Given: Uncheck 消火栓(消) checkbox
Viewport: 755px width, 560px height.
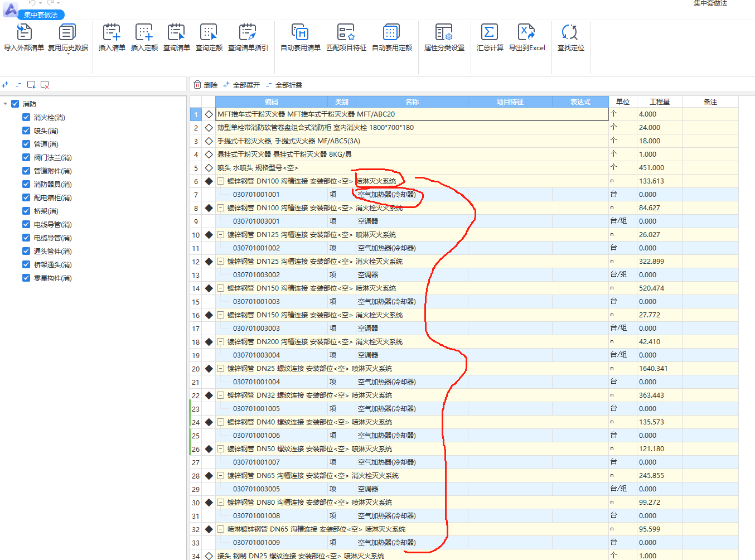Looking at the screenshot, I should coord(26,117).
